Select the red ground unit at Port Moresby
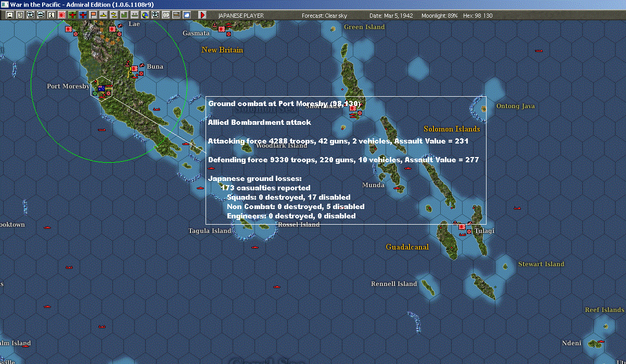 point(108,93)
